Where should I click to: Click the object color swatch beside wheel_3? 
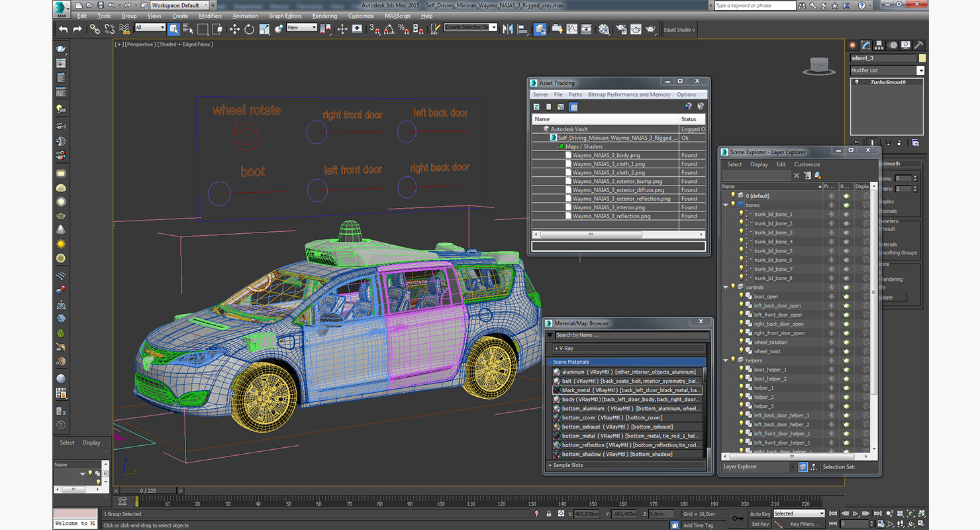[922, 58]
